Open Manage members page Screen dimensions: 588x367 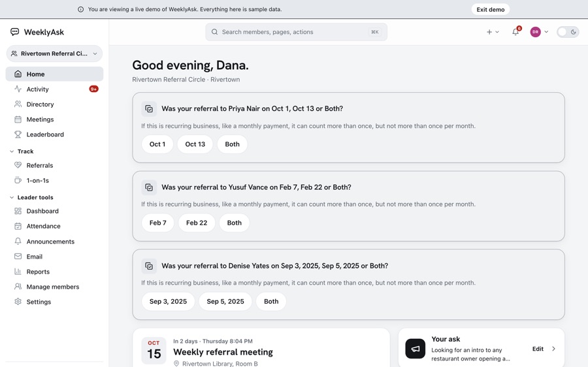point(54,287)
